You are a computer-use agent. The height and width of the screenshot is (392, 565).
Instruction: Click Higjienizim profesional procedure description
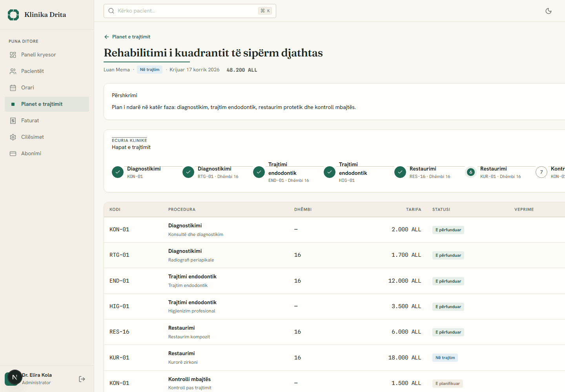click(x=192, y=311)
